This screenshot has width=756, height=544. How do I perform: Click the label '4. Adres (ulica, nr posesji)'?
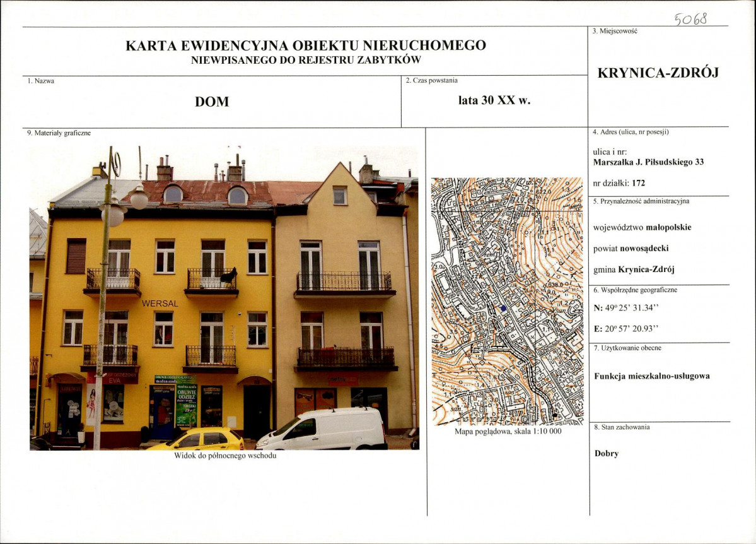[x=631, y=132]
